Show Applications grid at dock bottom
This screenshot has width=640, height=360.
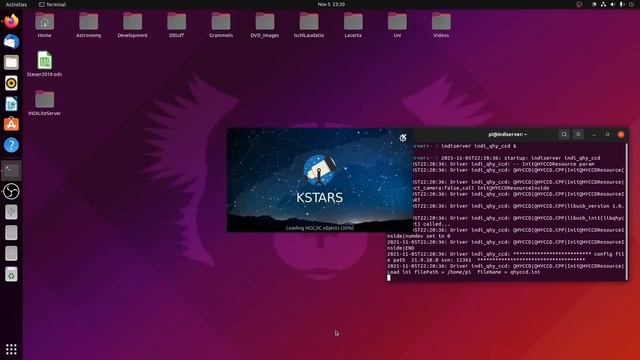[11, 349]
